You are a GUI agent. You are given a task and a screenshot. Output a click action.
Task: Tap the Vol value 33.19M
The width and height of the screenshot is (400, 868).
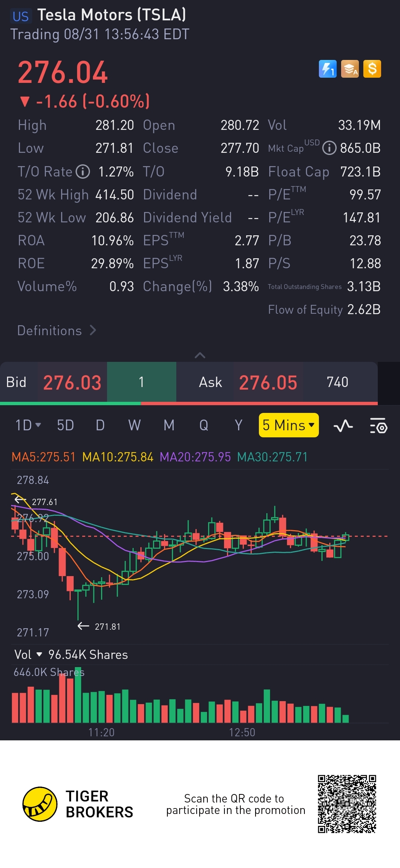click(359, 125)
